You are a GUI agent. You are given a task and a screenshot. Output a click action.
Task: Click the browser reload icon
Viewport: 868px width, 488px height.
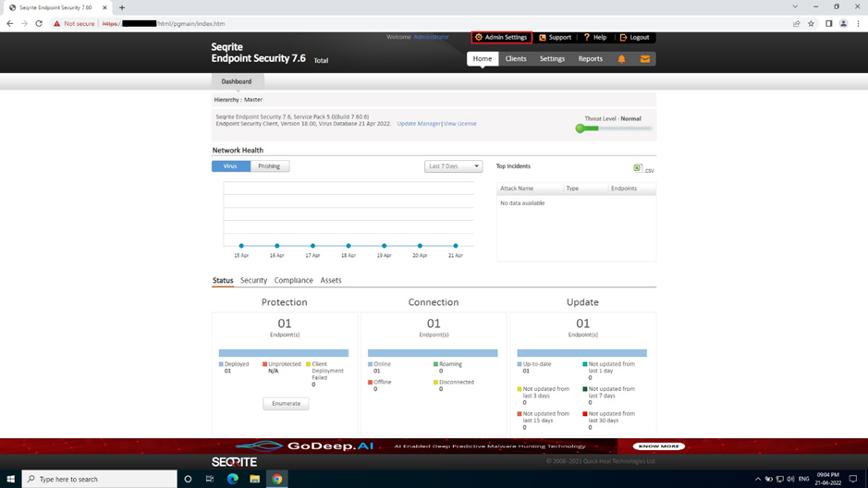(39, 24)
